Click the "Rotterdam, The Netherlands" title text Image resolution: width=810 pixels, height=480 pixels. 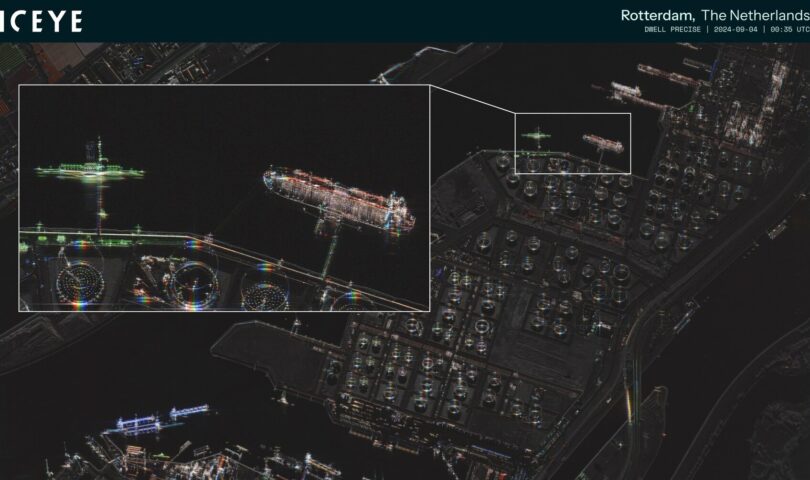(x=714, y=15)
